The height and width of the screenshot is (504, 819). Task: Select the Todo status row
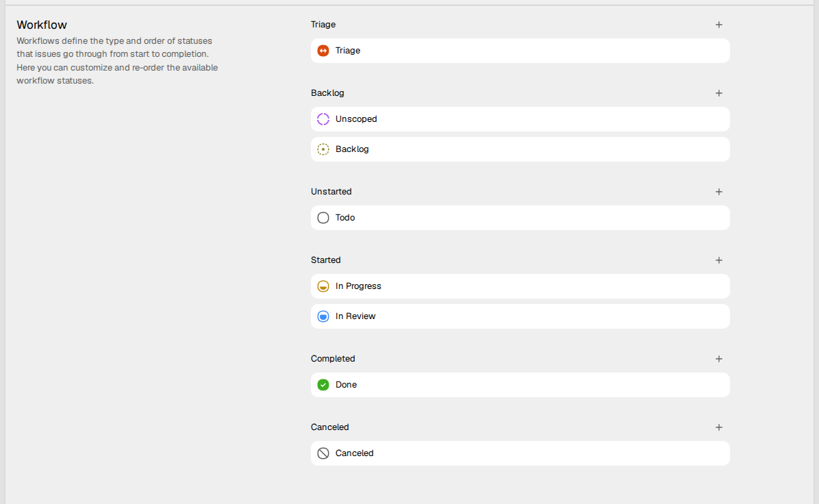(x=520, y=218)
